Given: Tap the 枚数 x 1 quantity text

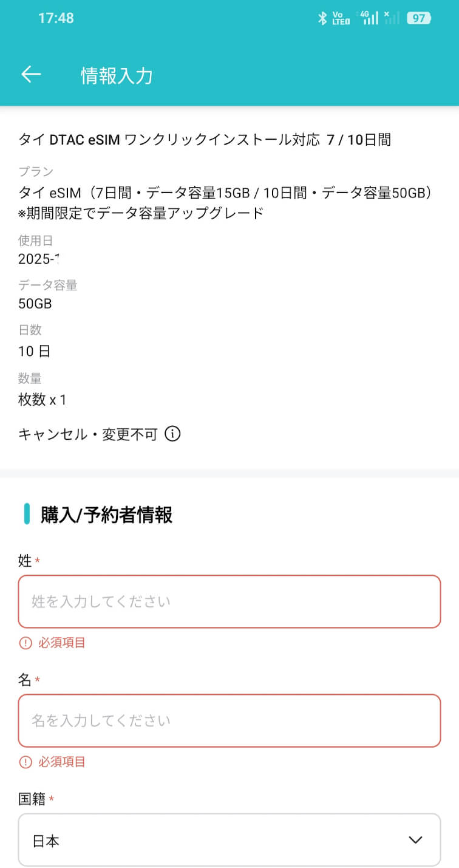Looking at the screenshot, I should (x=42, y=400).
